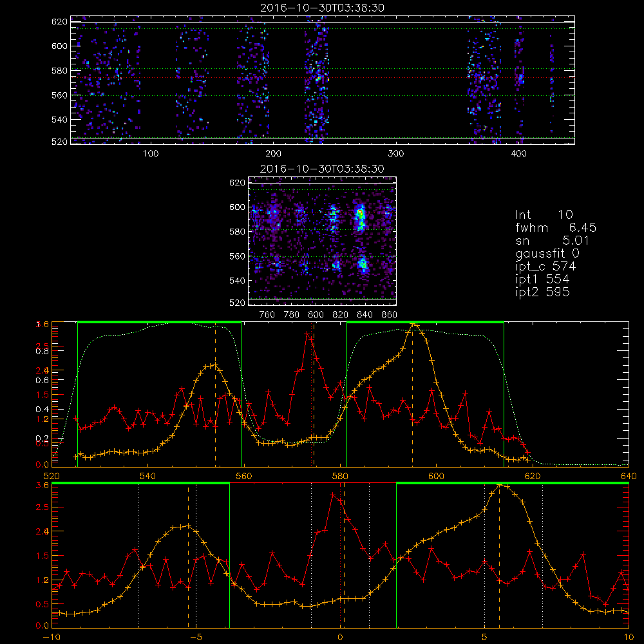
Task: Click the 820 x-axis label of middle image
Action: [341, 315]
